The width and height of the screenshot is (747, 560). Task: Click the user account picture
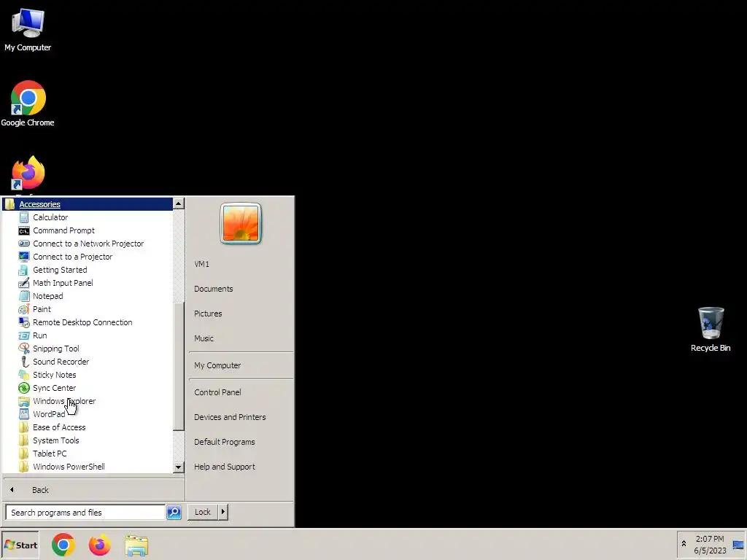241,223
